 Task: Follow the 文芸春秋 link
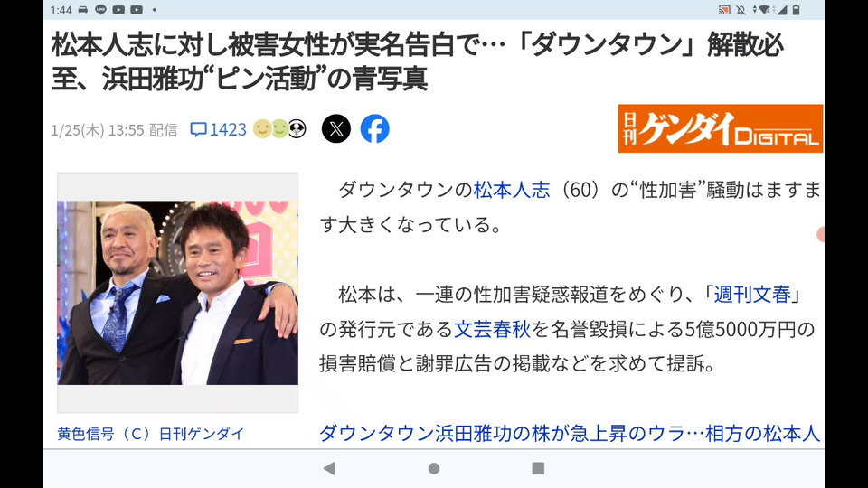pyautogui.click(x=492, y=329)
